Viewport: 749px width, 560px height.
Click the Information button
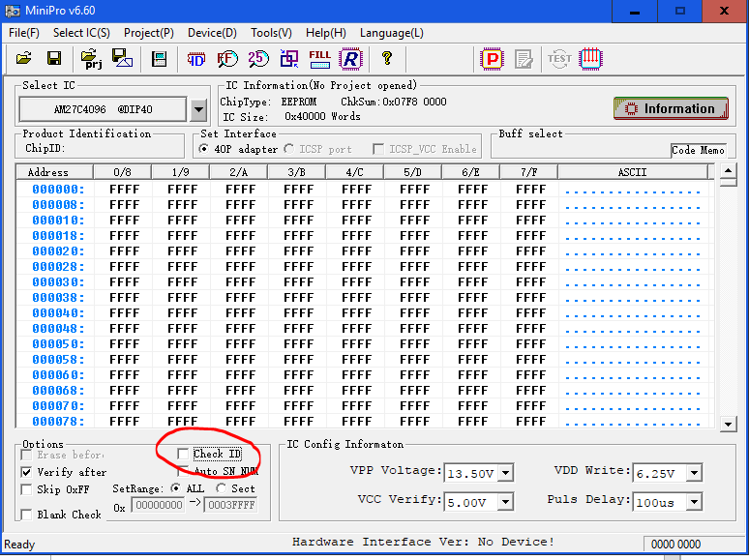[x=672, y=108]
